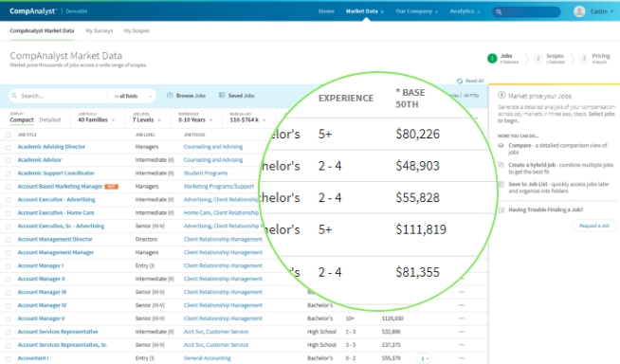Viewport: 620px width, 364px height.
Task: Click the Market price your Jobs dollar icon
Action: coord(501,95)
